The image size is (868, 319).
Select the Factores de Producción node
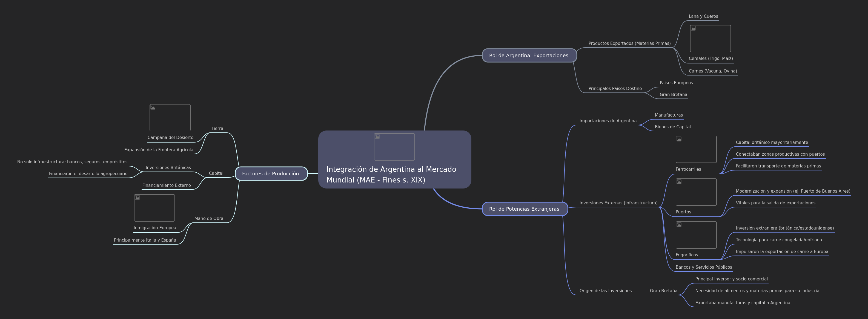point(271,174)
